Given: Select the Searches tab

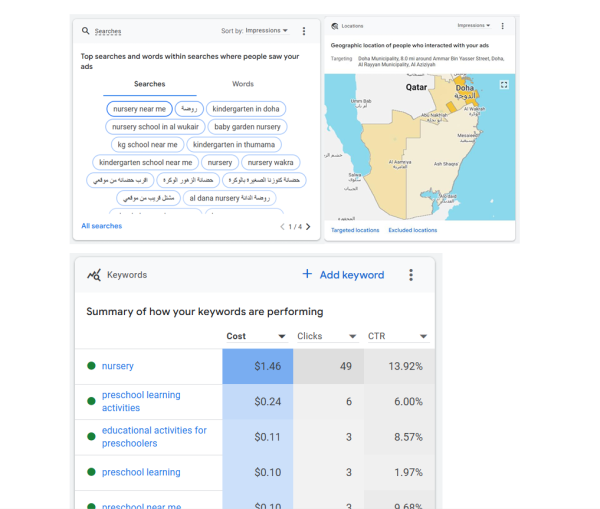Looking at the screenshot, I should click(150, 84).
